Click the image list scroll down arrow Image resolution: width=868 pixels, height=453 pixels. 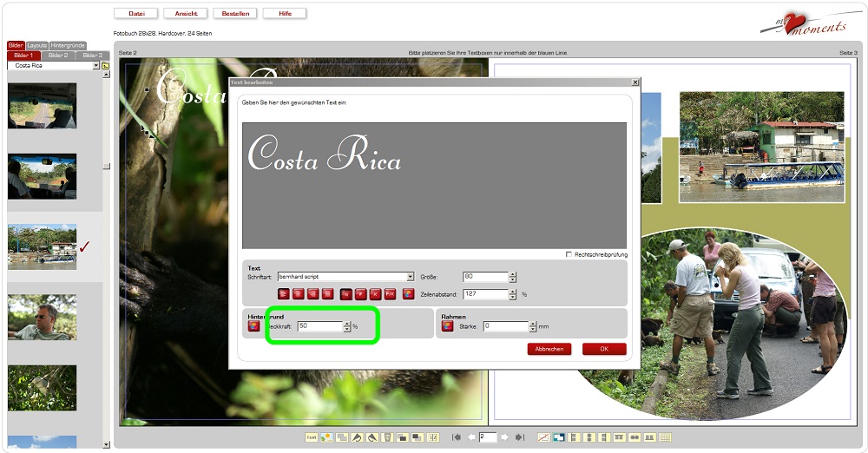point(106,444)
